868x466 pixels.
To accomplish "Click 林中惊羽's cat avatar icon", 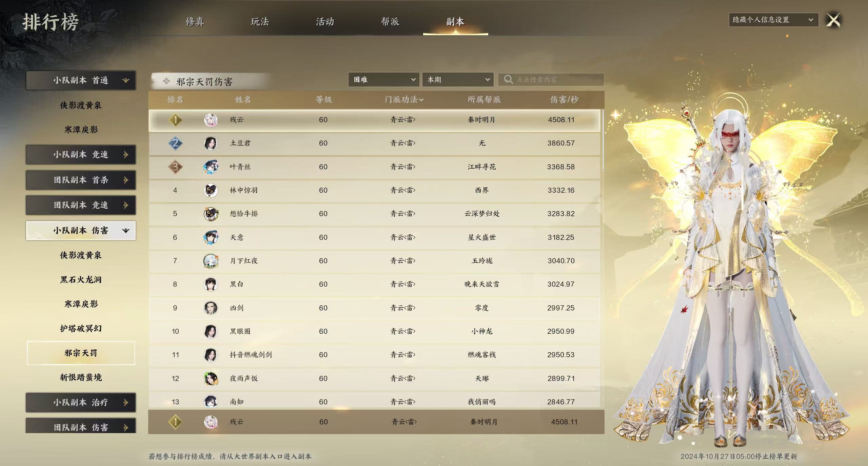I will coord(211,190).
